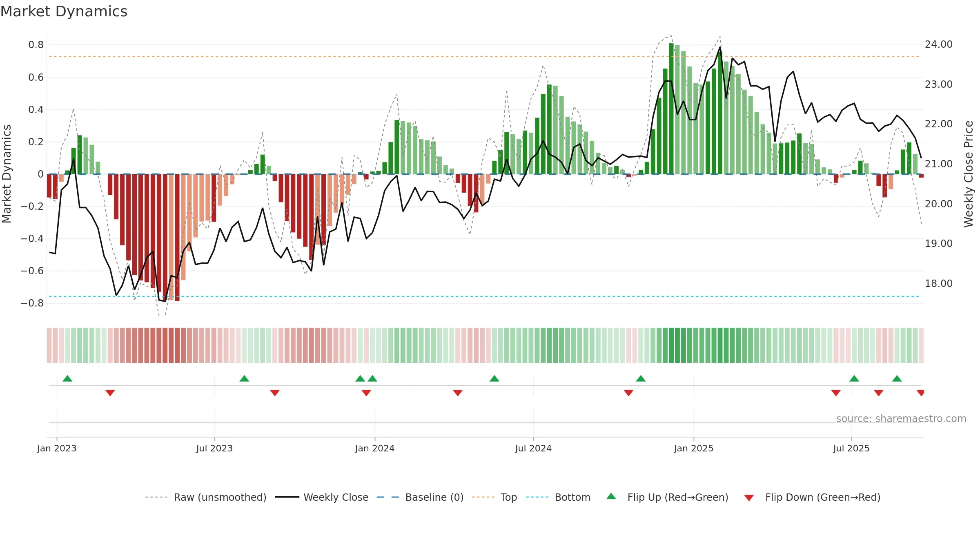
Task: Select the green flip-up marker just after Jul 2025
Action: tap(854, 378)
